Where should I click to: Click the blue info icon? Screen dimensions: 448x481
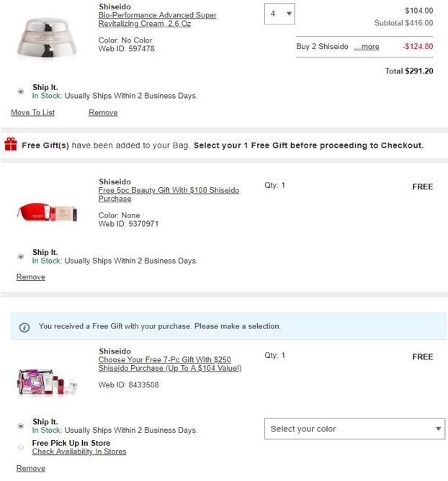(x=24, y=327)
